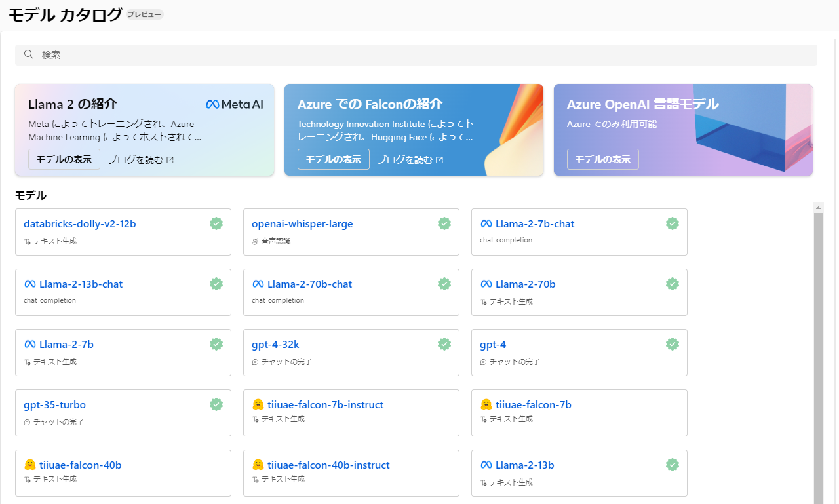Click verified badge on gpt-35-turbo card
839x504 pixels.
pyautogui.click(x=216, y=404)
